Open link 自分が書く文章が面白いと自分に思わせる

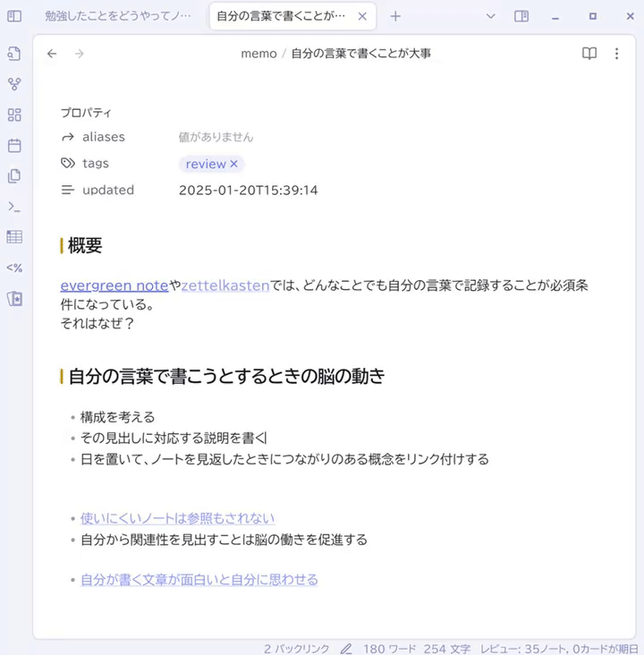click(199, 580)
